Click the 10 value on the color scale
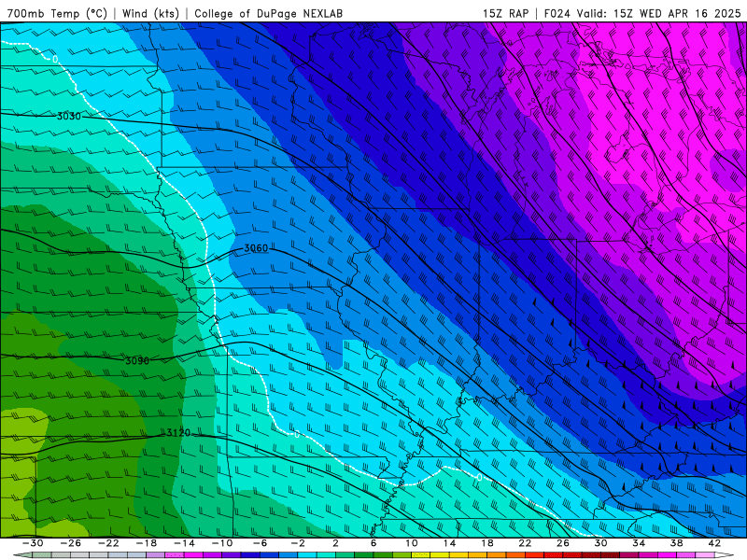 412,543
